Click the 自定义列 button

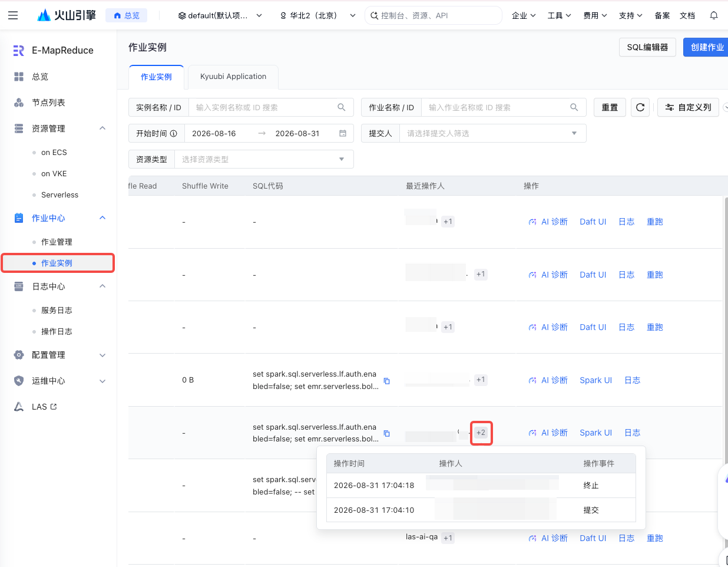click(x=688, y=107)
